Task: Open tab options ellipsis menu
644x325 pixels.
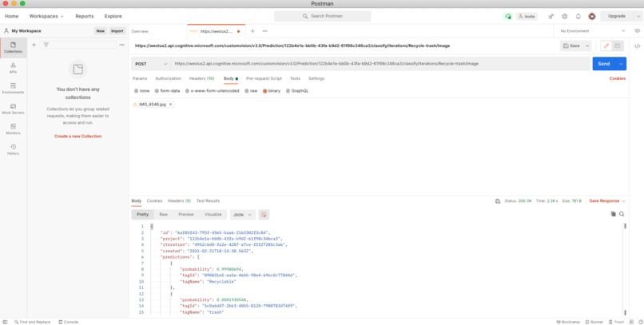Action: (x=265, y=31)
